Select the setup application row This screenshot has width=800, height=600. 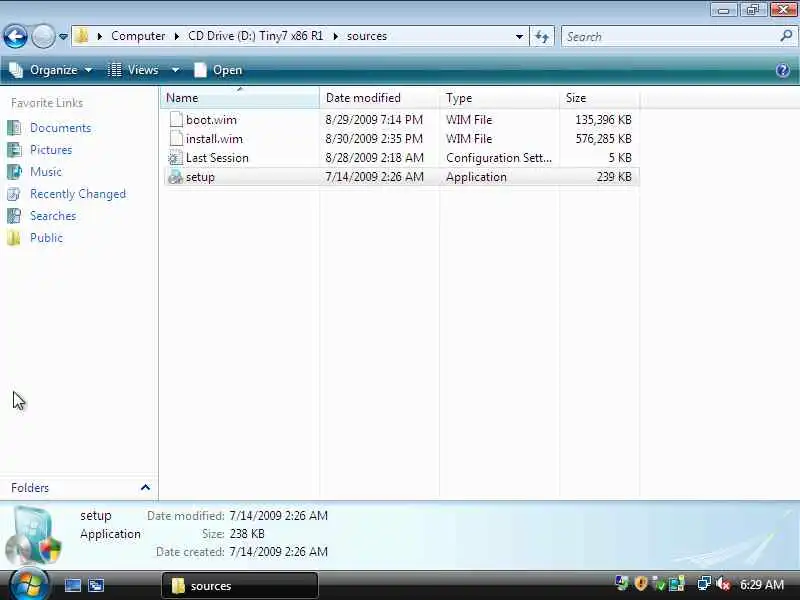point(401,177)
